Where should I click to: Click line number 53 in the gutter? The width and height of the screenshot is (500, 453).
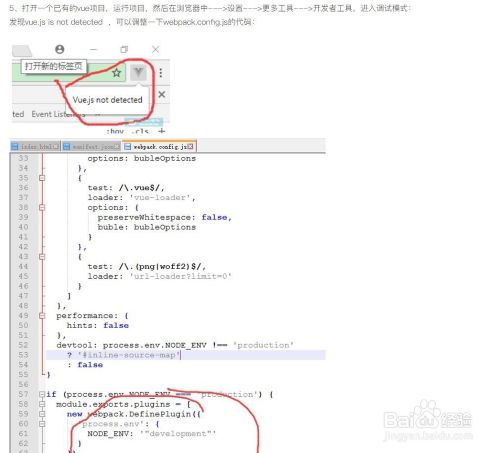click(23, 355)
